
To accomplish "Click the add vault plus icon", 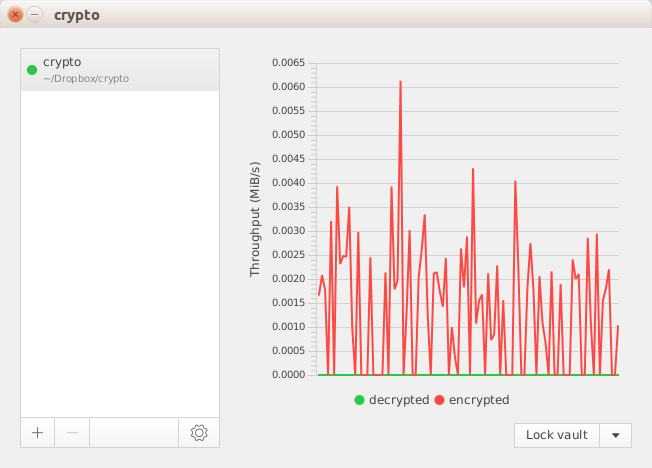I will (x=37, y=433).
